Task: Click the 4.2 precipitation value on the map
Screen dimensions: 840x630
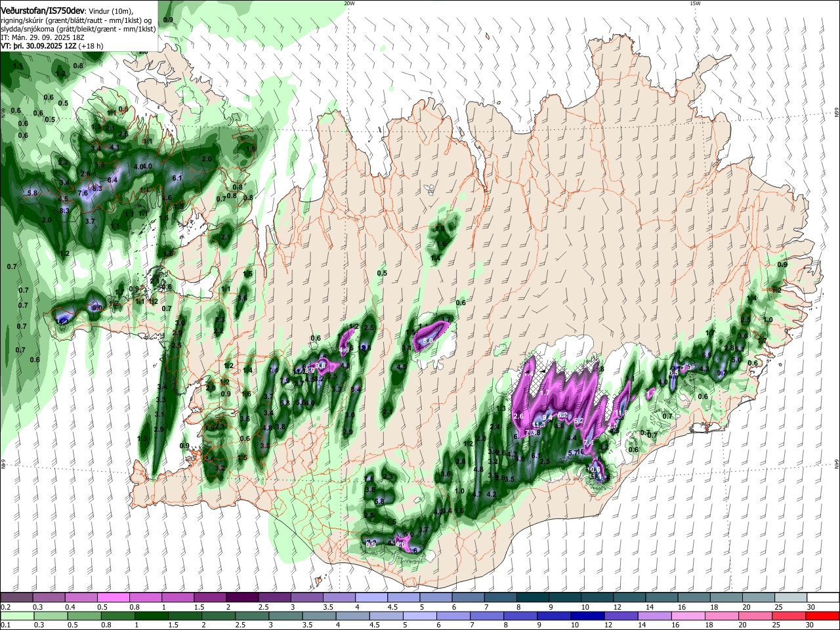Action: [x=491, y=494]
